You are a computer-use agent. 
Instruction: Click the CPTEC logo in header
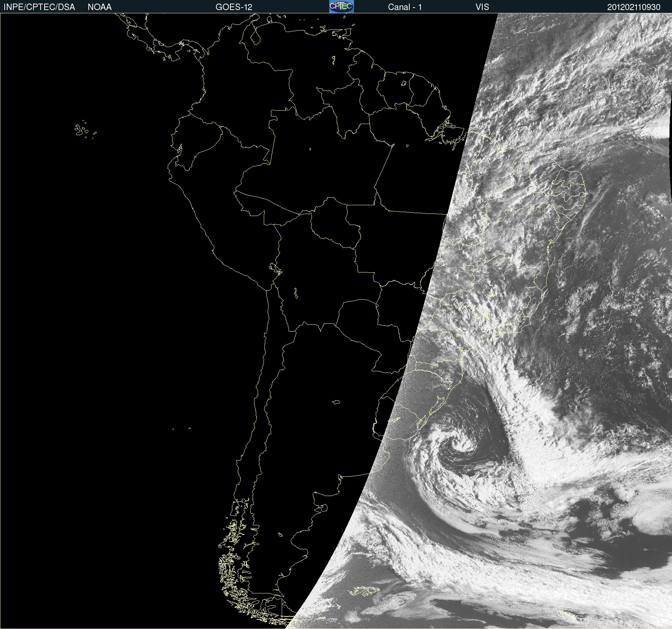click(x=341, y=6)
